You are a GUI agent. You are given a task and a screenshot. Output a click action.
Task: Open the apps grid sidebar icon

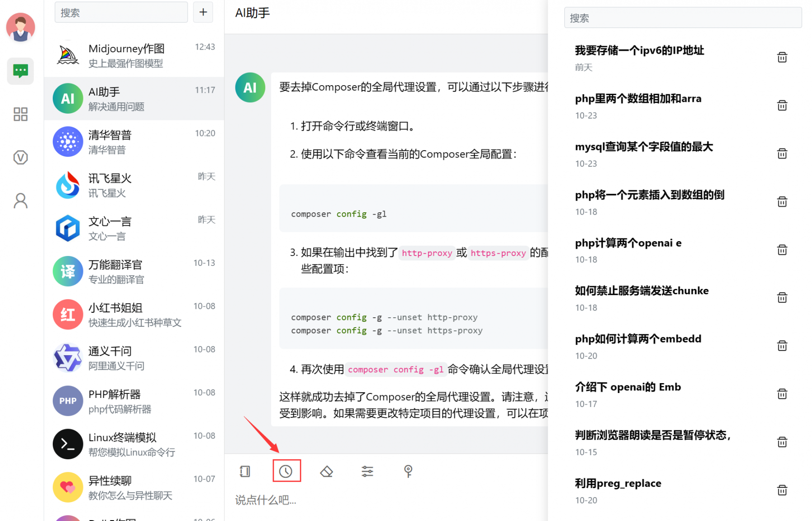20,114
